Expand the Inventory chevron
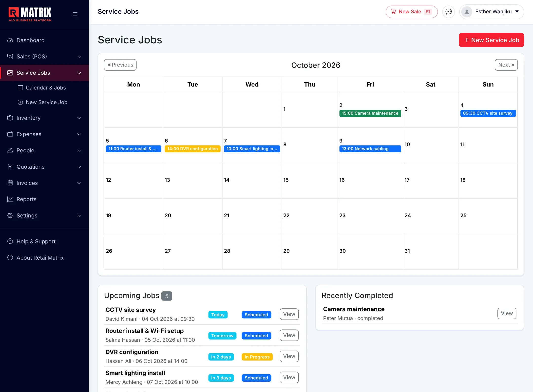Viewport: 533px width, 392px height. [79, 118]
